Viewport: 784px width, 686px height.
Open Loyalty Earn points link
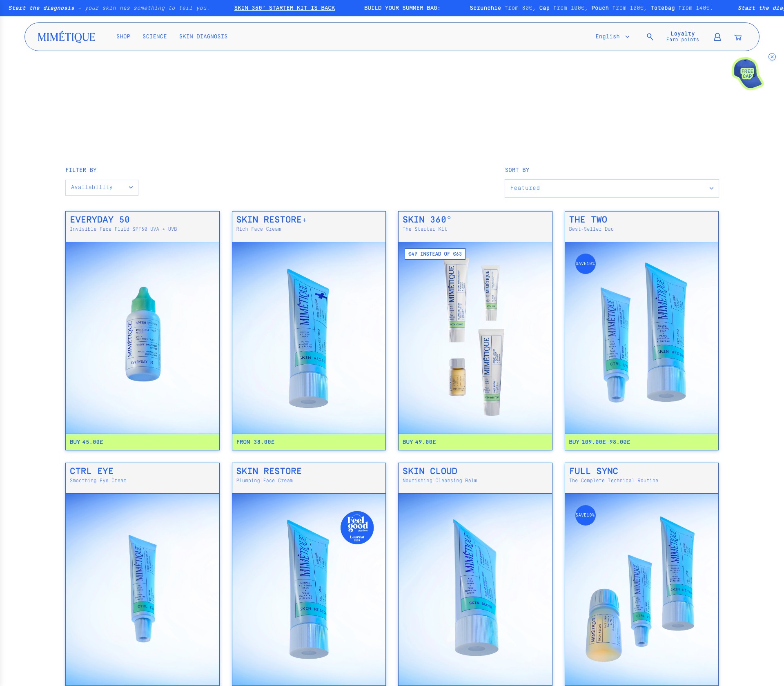682,37
